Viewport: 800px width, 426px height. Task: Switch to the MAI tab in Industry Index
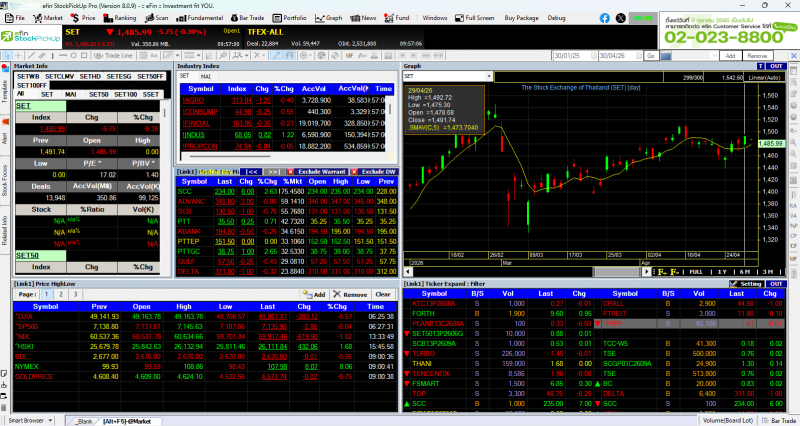click(206, 76)
